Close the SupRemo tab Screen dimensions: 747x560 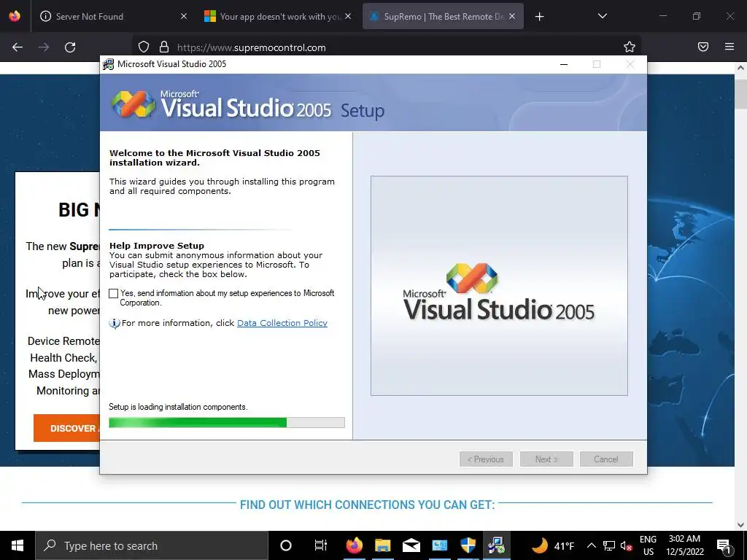click(x=512, y=17)
